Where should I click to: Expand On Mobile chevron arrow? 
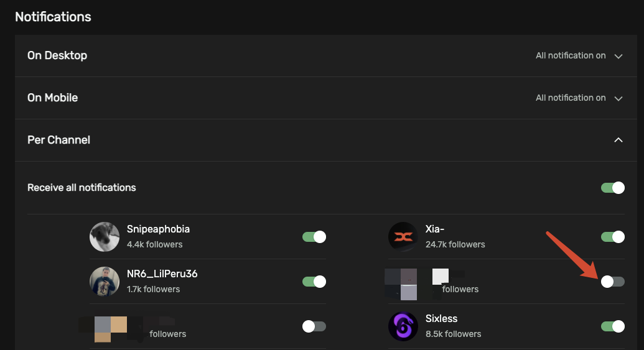click(618, 98)
